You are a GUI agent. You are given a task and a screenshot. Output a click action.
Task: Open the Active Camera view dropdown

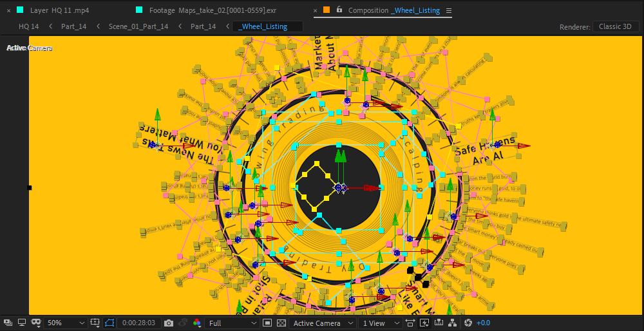pyautogui.click(x=323, y=323)
